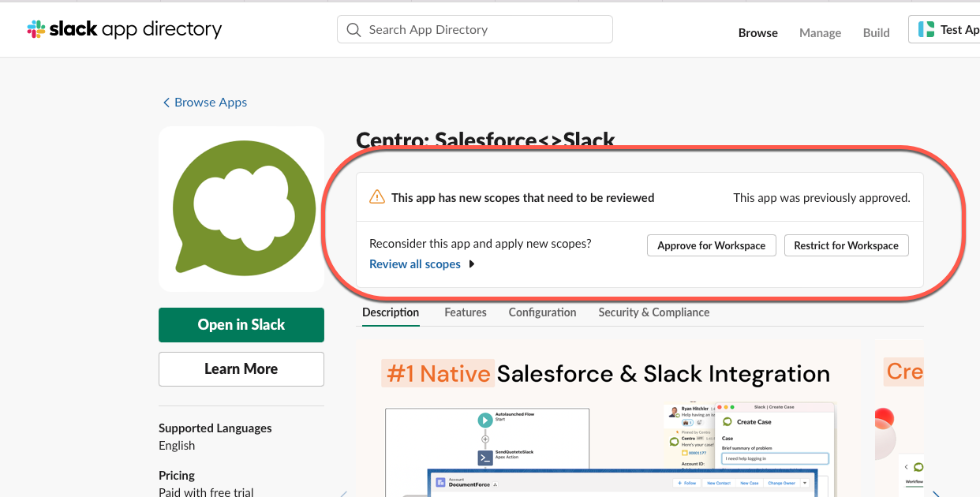Follow the Browse Apps link

point(211,103)
